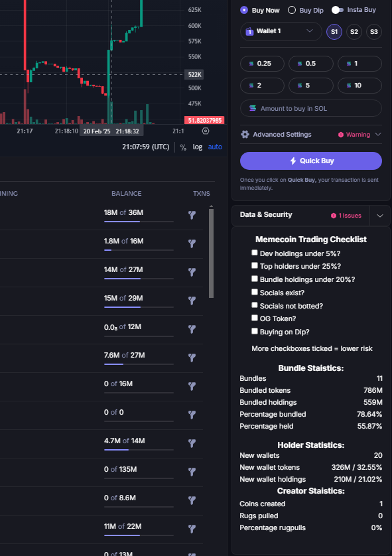Click filter icon in 18M of 36M row
Image resolution: width=392 pixels, height=556 pixels.
click(192, 215)
